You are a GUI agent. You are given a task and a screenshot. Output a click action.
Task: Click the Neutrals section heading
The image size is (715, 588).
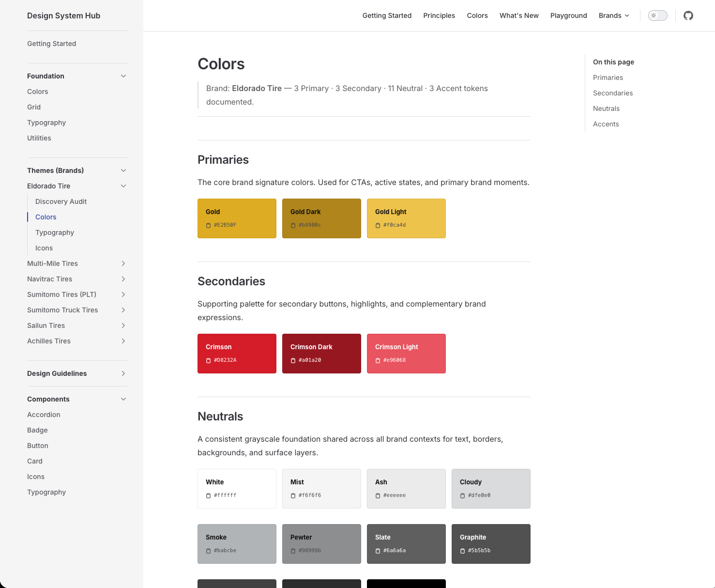click(220, 417)
